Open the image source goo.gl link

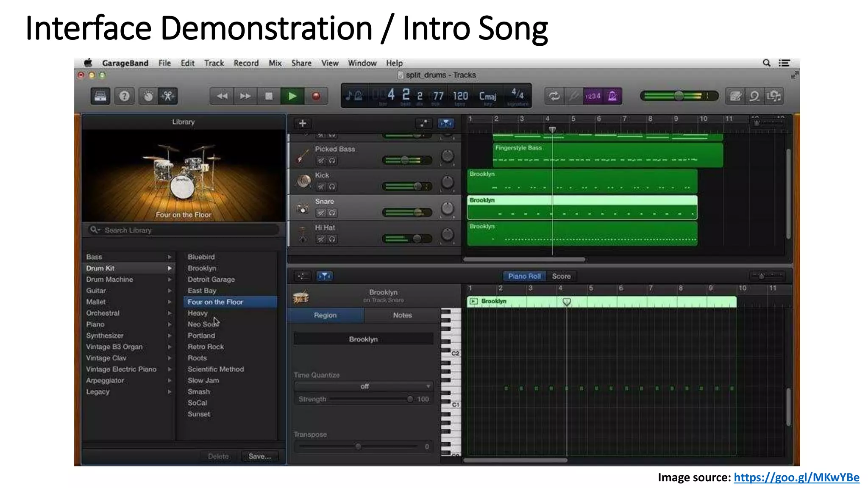[x=796, y=477]
